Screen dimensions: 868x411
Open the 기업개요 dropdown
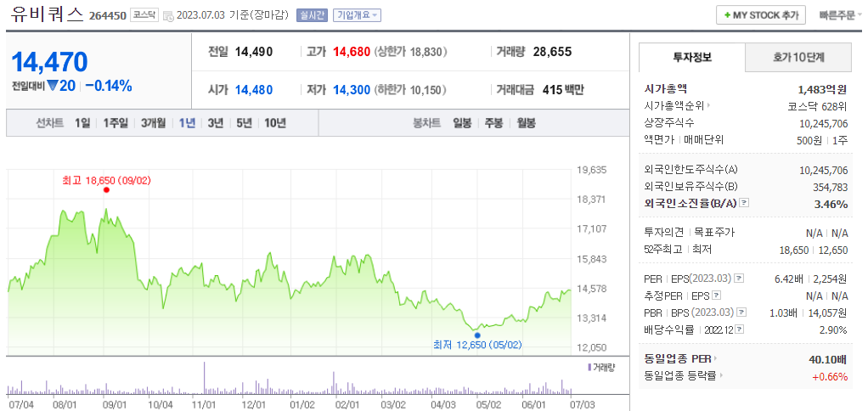357,15
